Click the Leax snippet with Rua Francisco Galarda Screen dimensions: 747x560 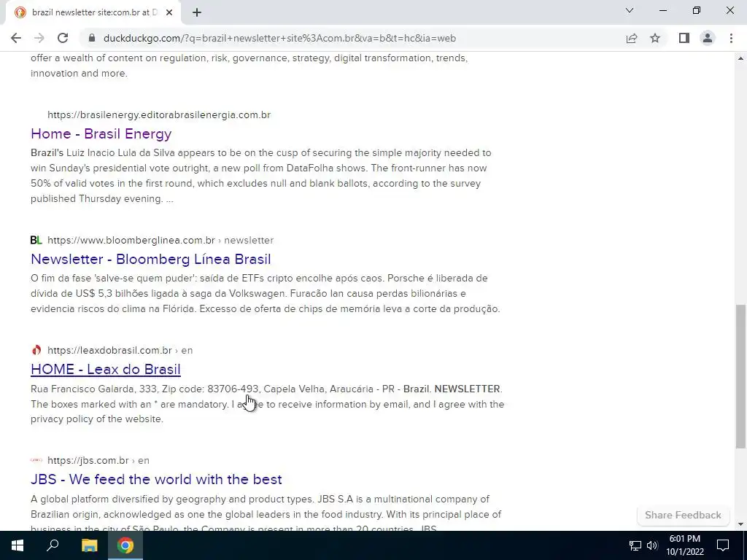[x=267, y=404]
